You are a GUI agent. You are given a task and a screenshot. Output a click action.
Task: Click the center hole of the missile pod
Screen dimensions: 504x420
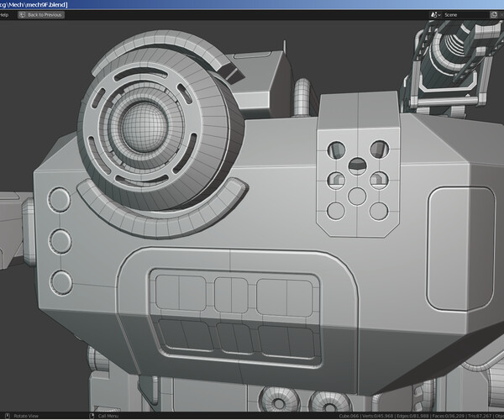pos(357,164)
